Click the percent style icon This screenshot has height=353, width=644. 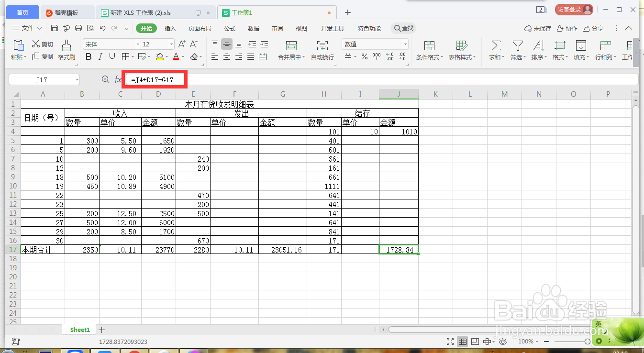click(x=365, y=57)
